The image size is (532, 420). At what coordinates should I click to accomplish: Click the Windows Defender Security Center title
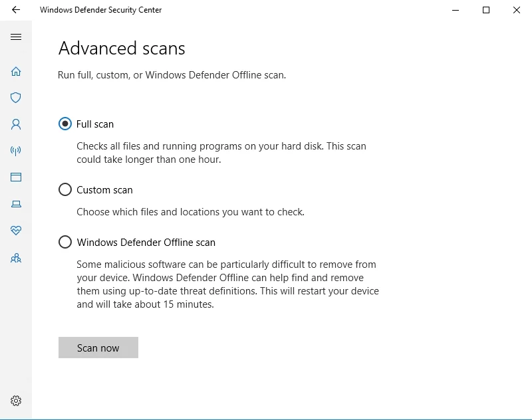point(100,10)
